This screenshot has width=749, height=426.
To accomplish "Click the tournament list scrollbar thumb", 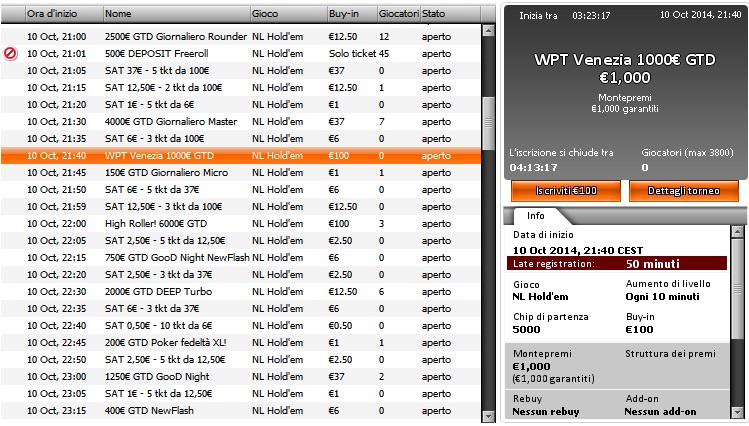I will point(488,123).
